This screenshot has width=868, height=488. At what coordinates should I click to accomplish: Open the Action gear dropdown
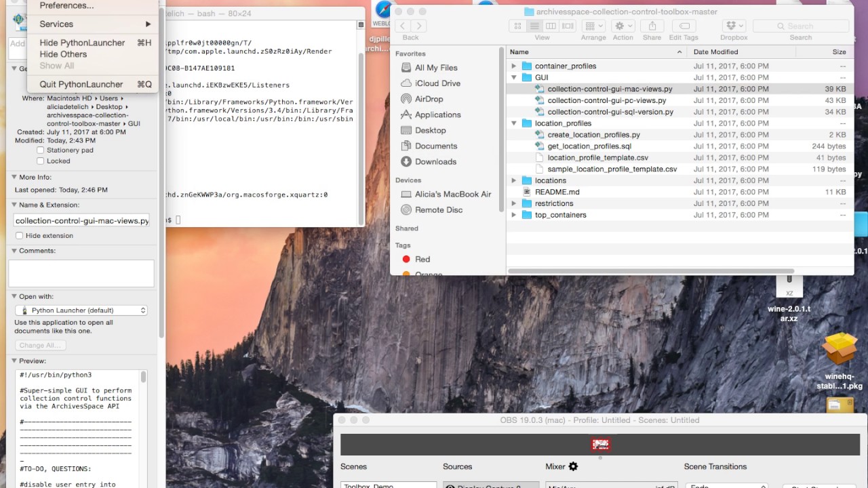click(623, 26)
